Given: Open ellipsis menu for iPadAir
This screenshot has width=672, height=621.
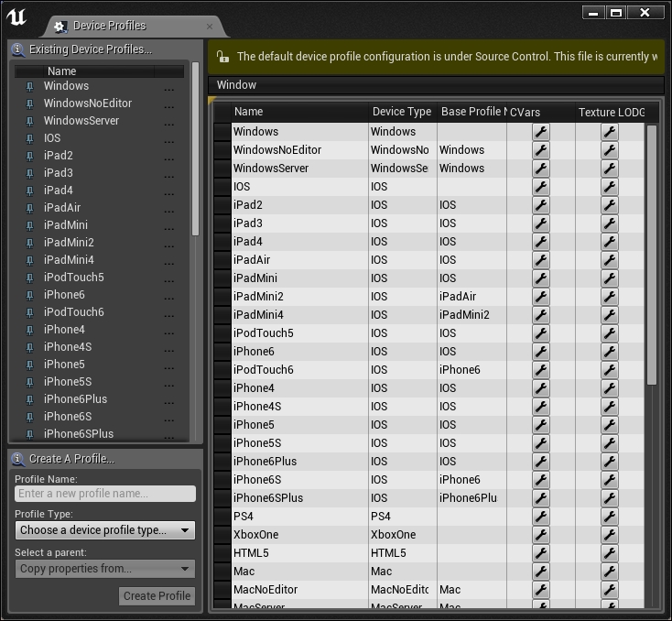Looking at the screenshot, I should [169, 212].
